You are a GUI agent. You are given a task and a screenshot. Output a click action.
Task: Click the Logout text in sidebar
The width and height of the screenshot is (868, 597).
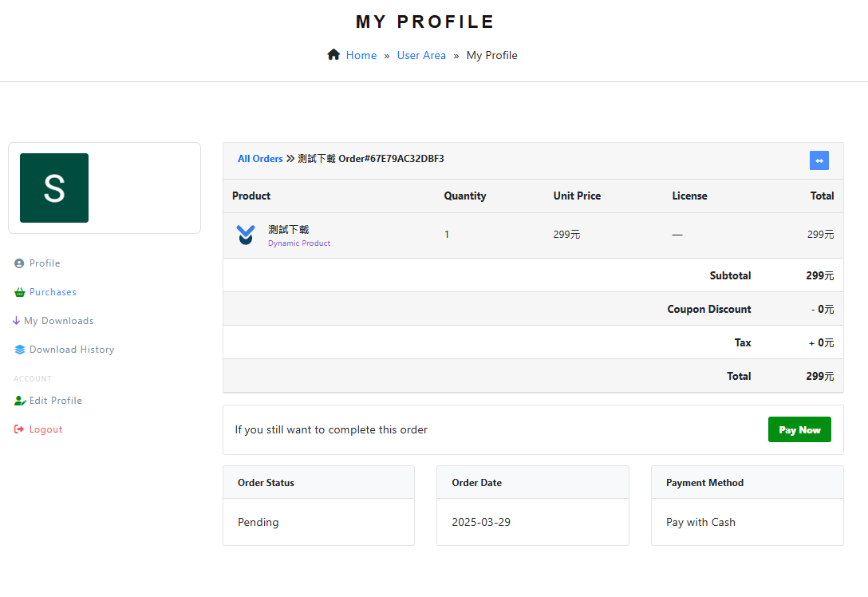[x=45, y=429]
